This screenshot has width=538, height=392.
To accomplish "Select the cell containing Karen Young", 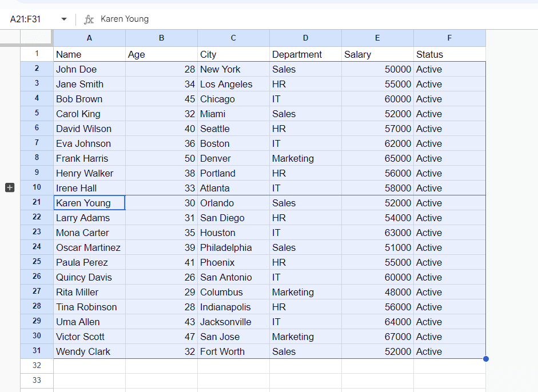I will point(89,203).
